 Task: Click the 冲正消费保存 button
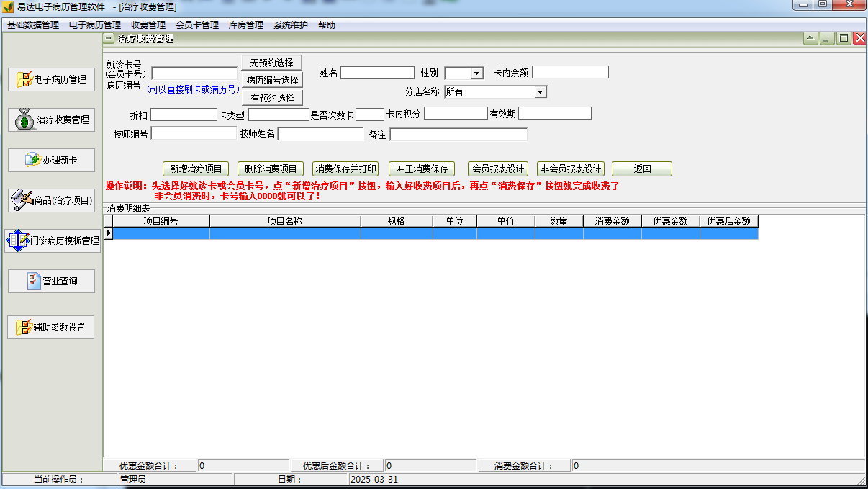tap(423, 169)
